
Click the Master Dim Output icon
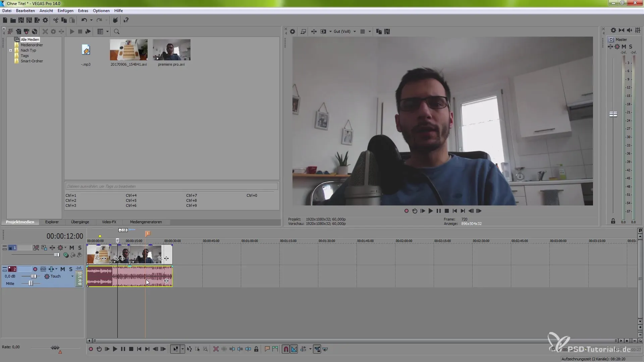(630, 30)
